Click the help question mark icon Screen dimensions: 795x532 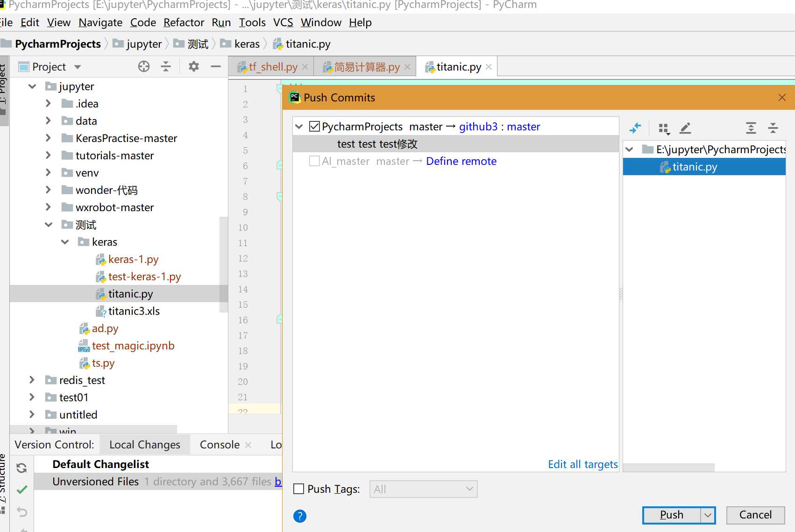coord(300,516)
